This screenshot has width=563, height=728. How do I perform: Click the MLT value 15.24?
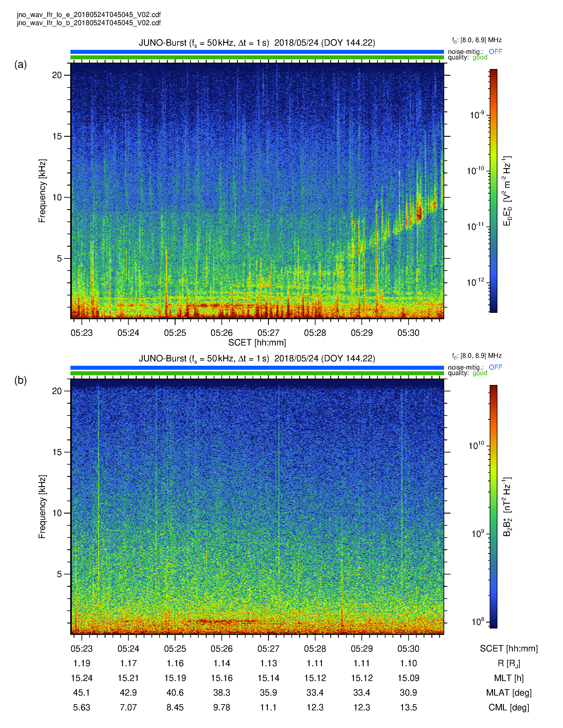(82, 678)
